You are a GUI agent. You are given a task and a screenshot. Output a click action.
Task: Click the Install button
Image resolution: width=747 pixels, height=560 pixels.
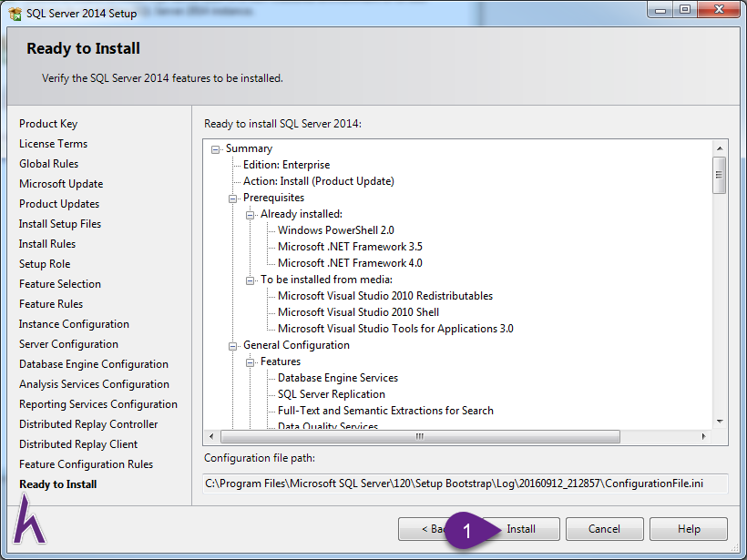521,529
